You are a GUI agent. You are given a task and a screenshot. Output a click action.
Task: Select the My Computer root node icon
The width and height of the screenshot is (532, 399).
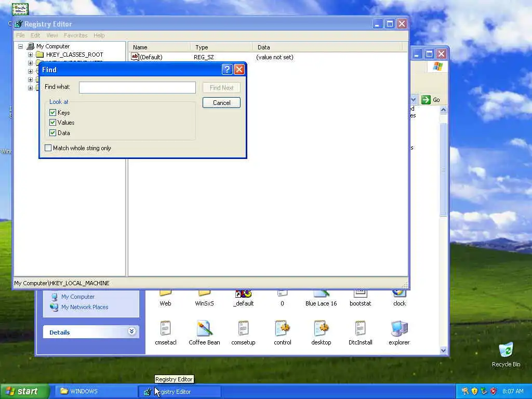point(31,46)
